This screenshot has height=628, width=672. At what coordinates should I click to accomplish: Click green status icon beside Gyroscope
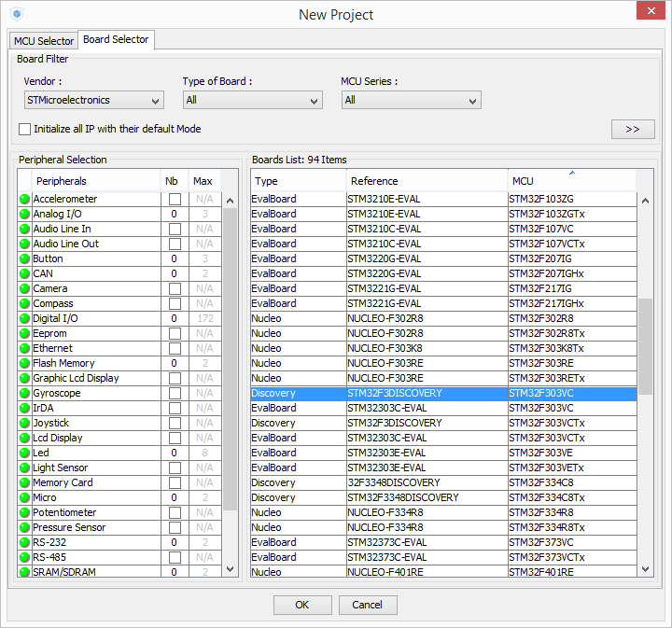25,393
